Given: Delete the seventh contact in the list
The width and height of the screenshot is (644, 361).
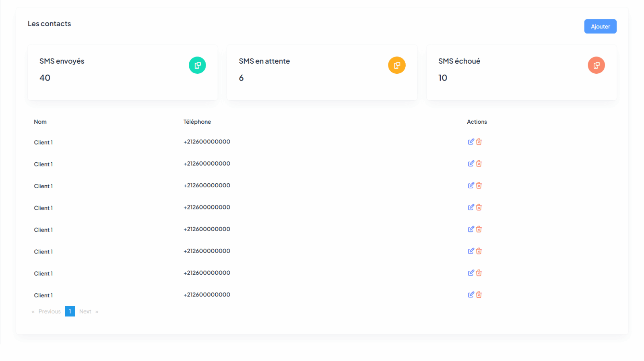Looking at the screenshot, I should point(479,273).
